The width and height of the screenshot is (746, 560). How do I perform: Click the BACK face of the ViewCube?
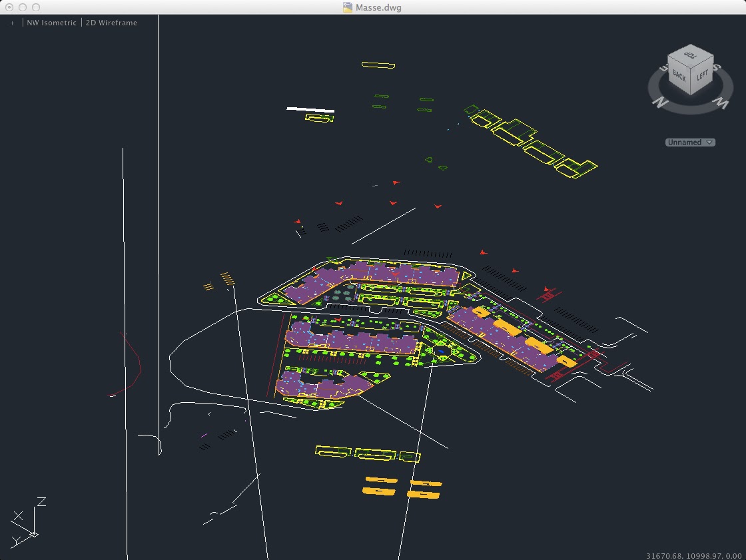point(679,75)
